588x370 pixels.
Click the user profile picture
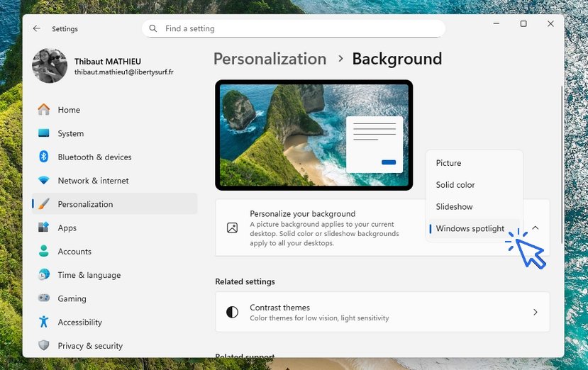click(50, 66)
